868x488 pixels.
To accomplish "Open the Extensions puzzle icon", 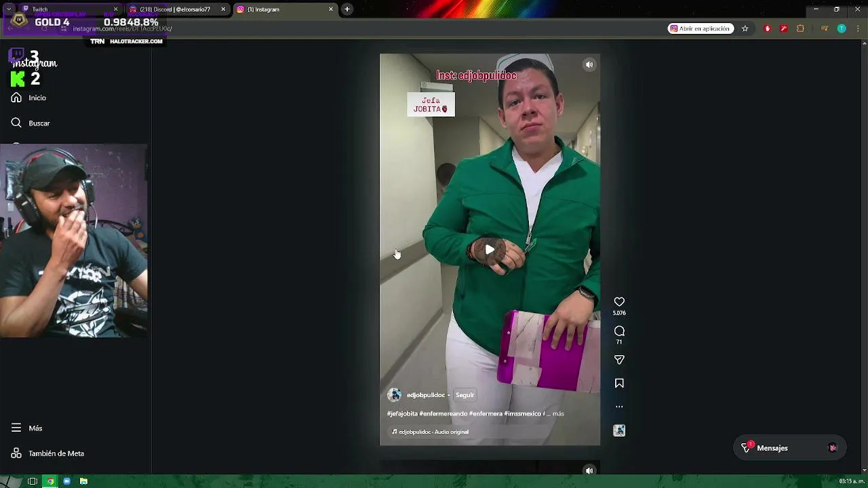I will coord(800,28).
